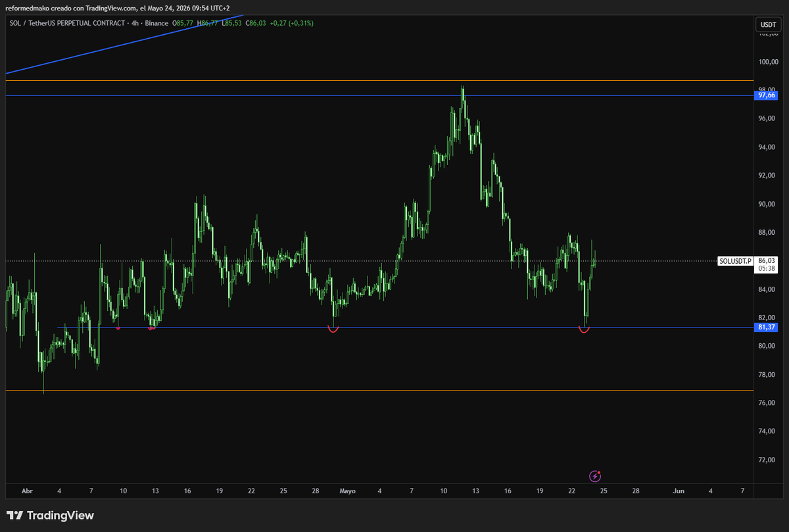Image resolution: width=789 pixels, height=532 pixels.
Task: Click the 90,00 price axis label
Action: (767, 204)
